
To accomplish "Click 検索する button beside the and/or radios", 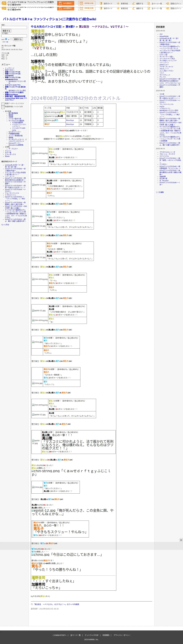I will tap(18, 39).
